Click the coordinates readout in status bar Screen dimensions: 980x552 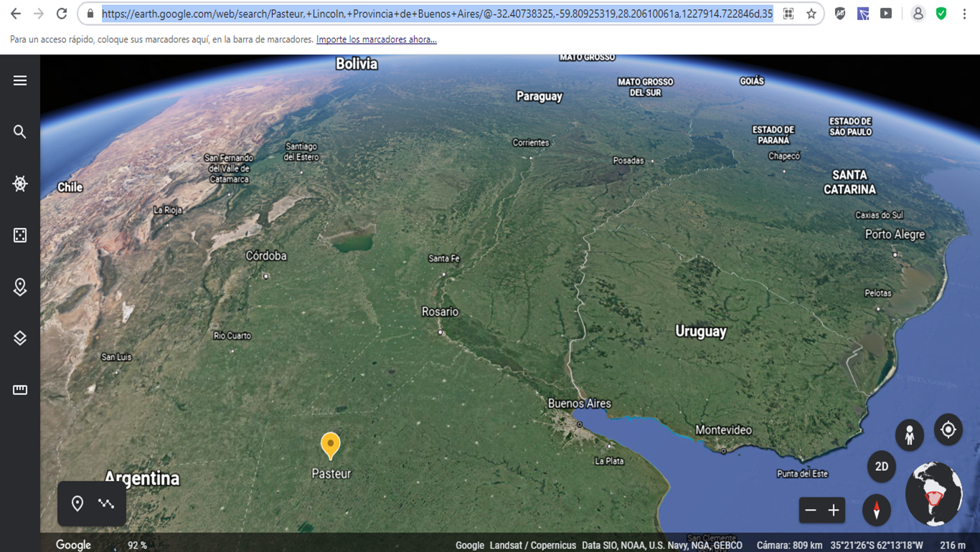[877, 546]
